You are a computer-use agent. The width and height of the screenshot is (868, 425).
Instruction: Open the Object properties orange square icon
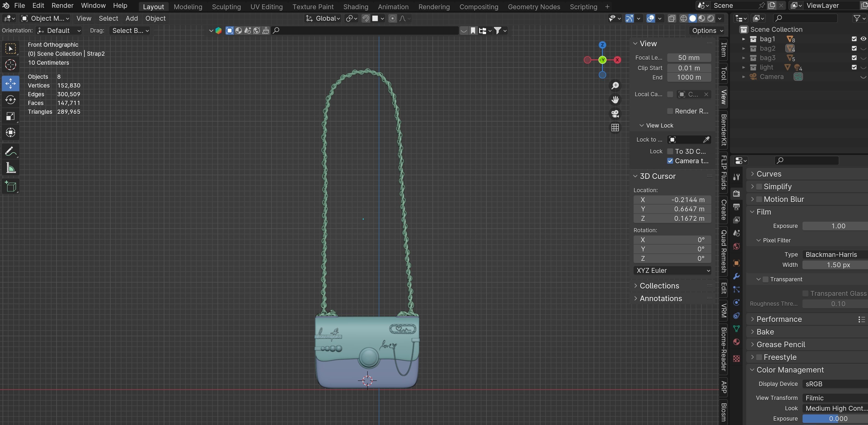(x=736, y=263)
